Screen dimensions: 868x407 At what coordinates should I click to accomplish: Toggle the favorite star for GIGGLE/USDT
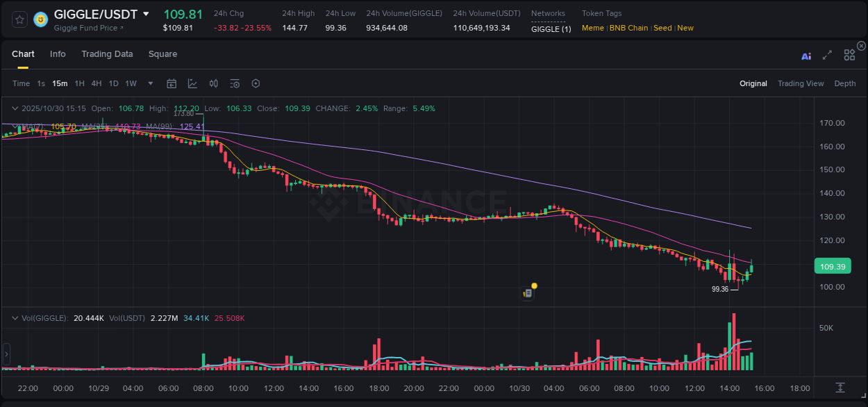pyautogui.click(x=19, y=19)
